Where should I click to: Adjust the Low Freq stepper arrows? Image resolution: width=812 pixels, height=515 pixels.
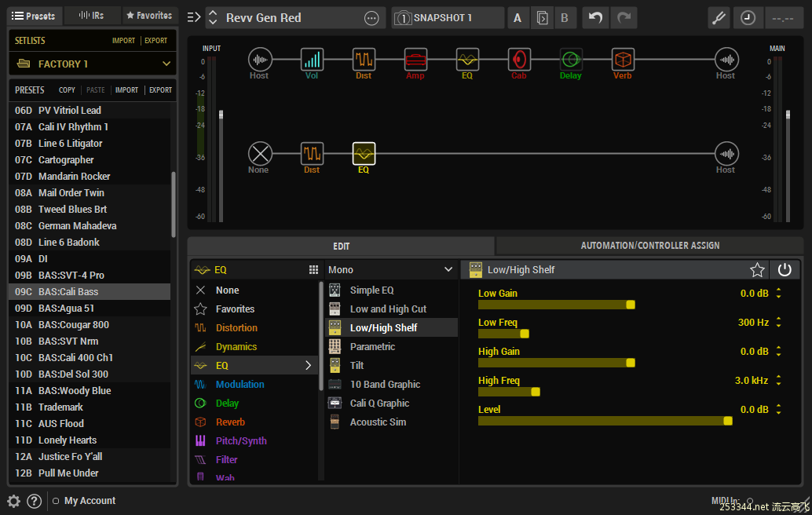pos(778,323)
